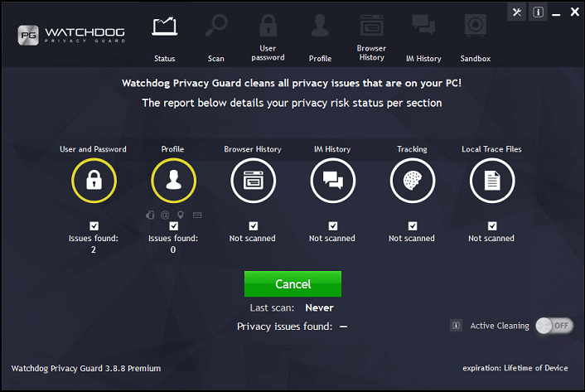The height and width of the screenshot is (392, 585).
Task: Click the info icon beside Active Cleaning
Action: (456, 326)
